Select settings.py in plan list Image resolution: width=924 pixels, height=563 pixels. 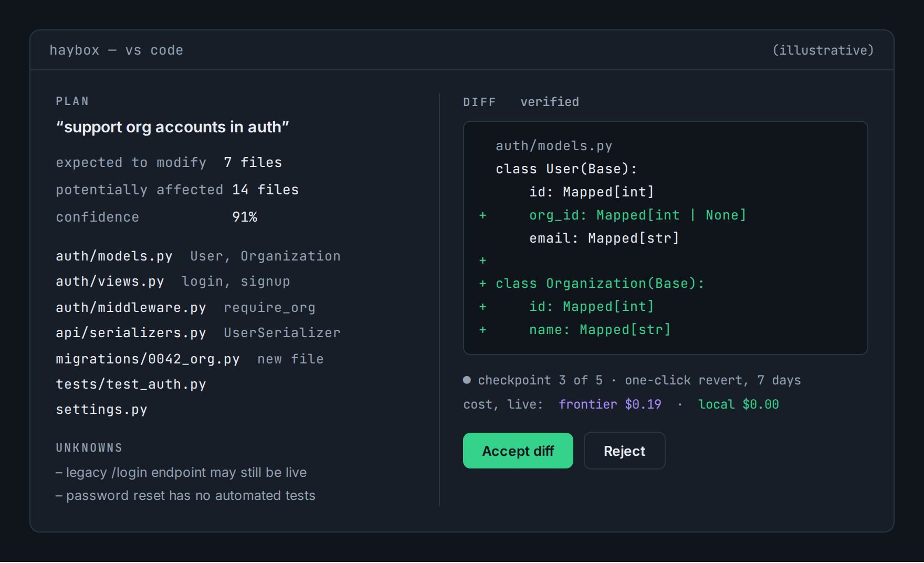pyautogui.click(x=101, y=410)
